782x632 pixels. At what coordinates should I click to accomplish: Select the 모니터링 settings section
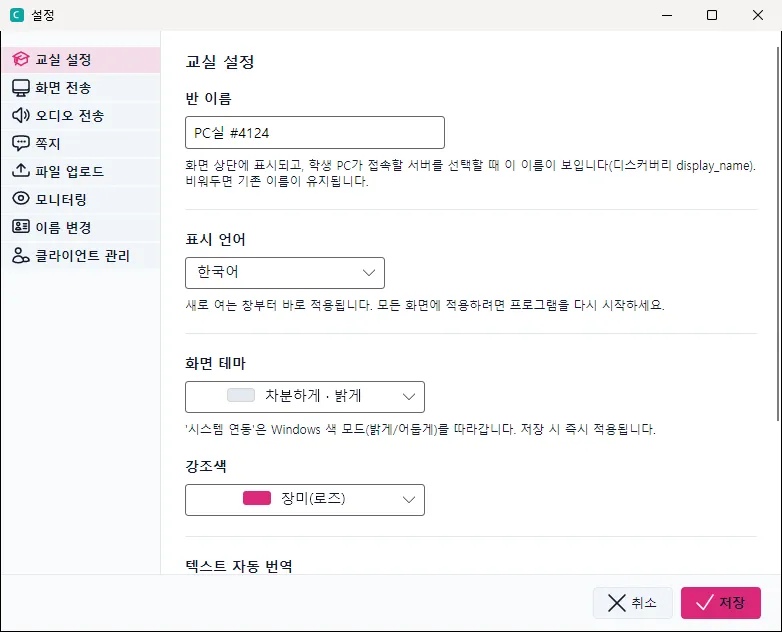point(81,200)
